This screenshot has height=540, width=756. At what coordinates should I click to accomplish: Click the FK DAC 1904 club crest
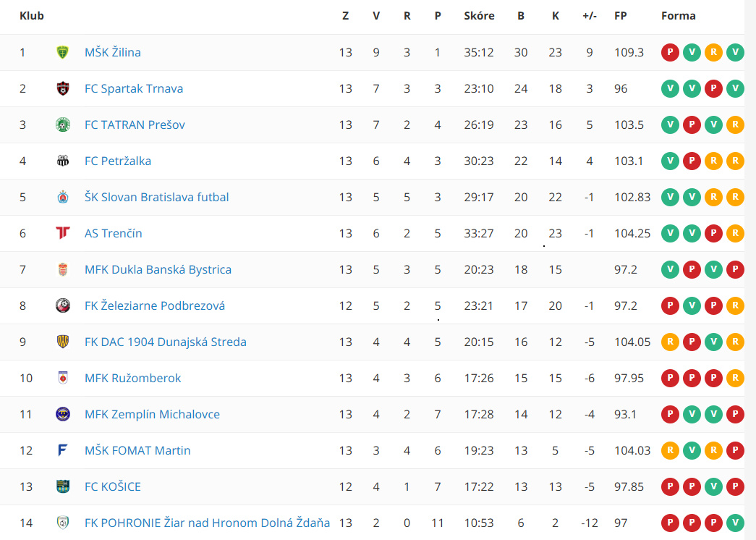pyautogui.click(x=63, y=342)
